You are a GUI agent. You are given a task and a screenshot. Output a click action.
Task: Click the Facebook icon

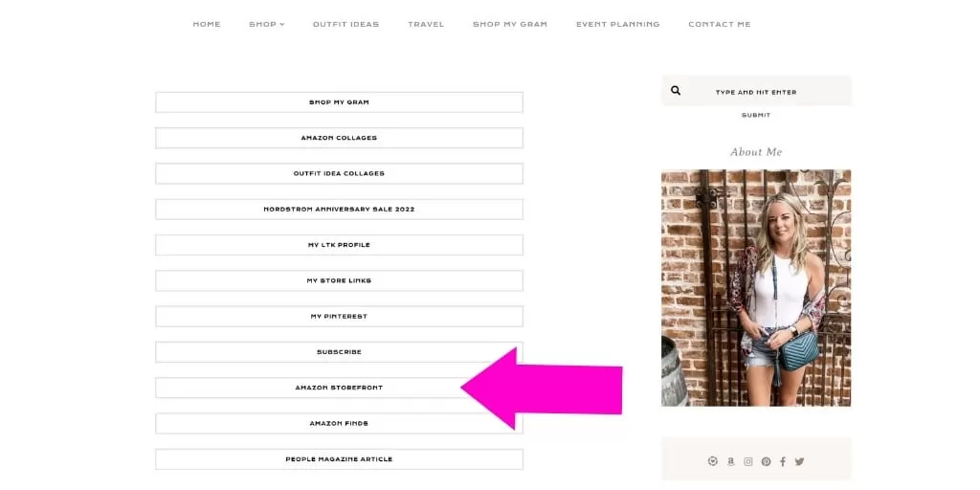click(783, 461)
